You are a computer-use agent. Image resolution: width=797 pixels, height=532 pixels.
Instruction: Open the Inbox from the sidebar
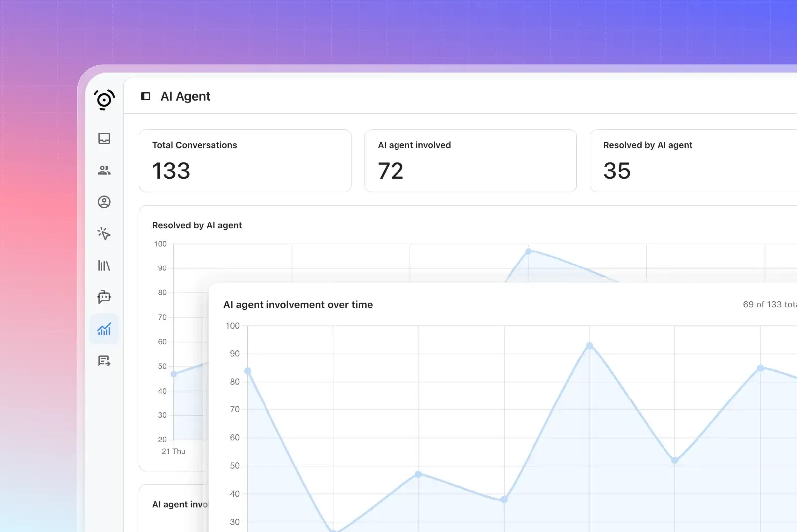(104, 138)
